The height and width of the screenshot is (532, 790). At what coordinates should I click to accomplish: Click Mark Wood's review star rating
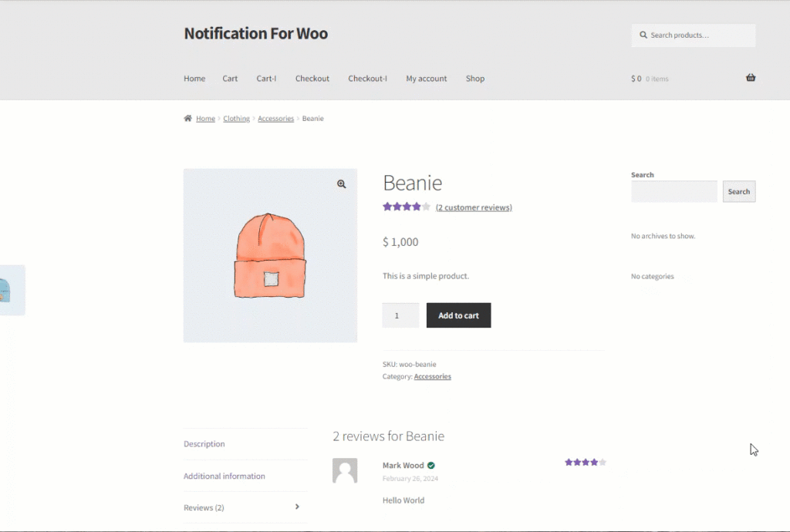point(585,462)
